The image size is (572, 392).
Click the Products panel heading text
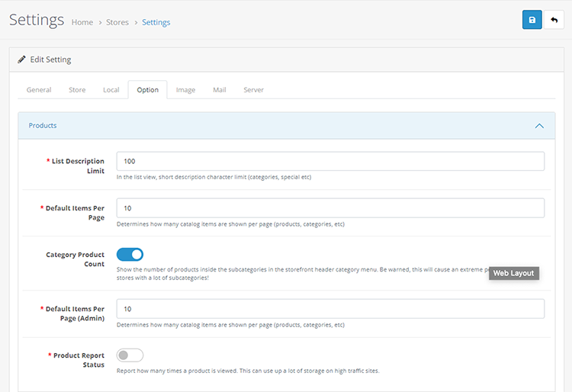tap(43, 126)
